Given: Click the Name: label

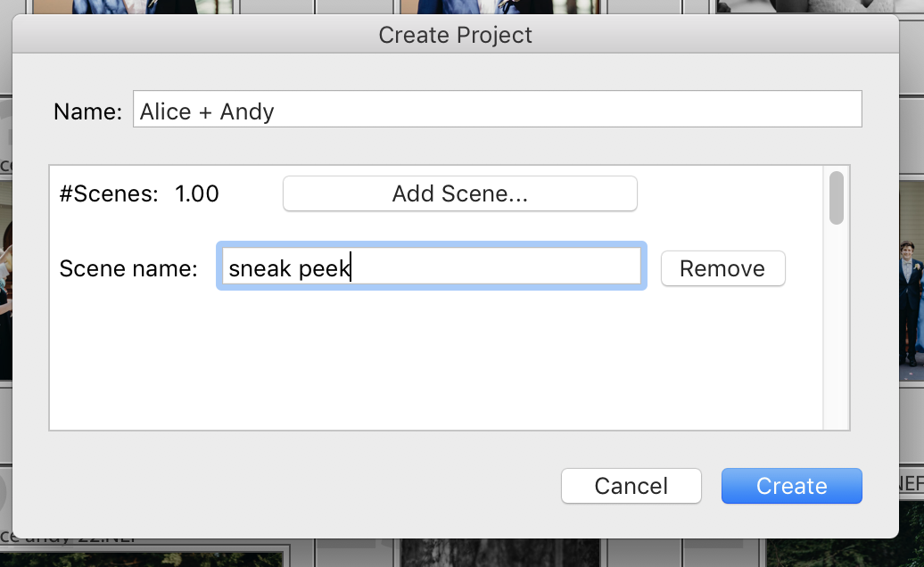Looking at the screenshot, I should click(87, 111).
